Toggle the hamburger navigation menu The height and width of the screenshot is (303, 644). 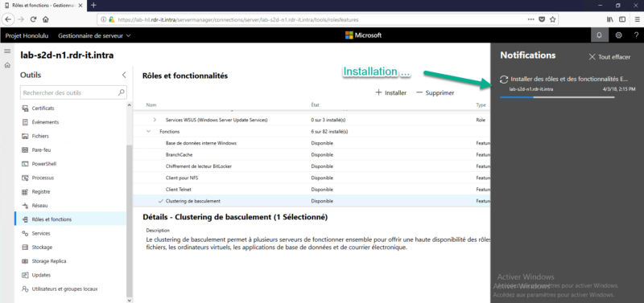pyautogui.click(x=7, y=51)
